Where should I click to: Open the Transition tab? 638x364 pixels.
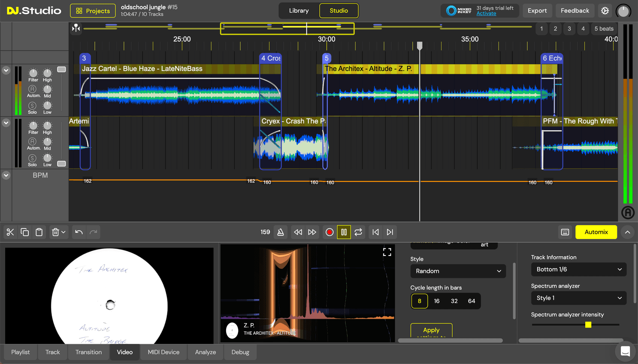(x=88, y=352)
